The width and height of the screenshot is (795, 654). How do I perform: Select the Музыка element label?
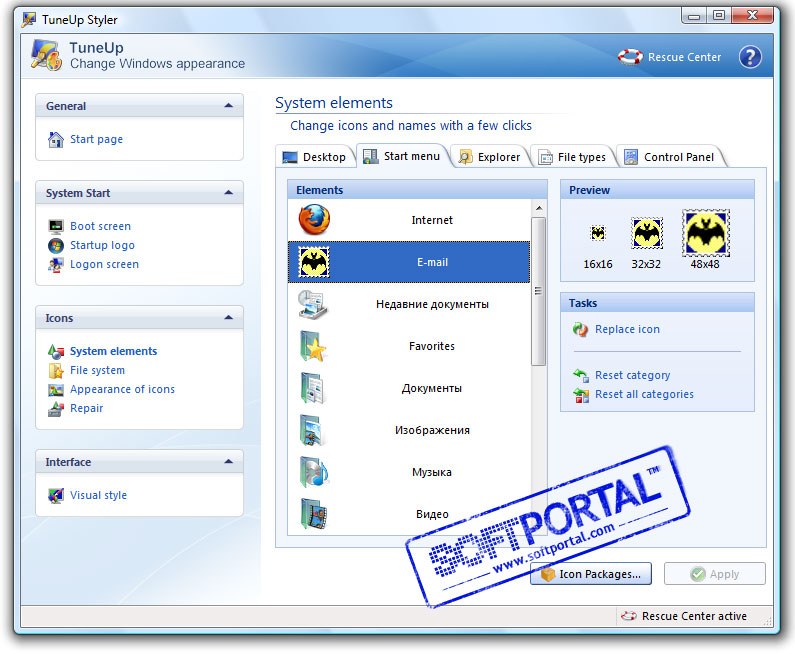point(432,472)
